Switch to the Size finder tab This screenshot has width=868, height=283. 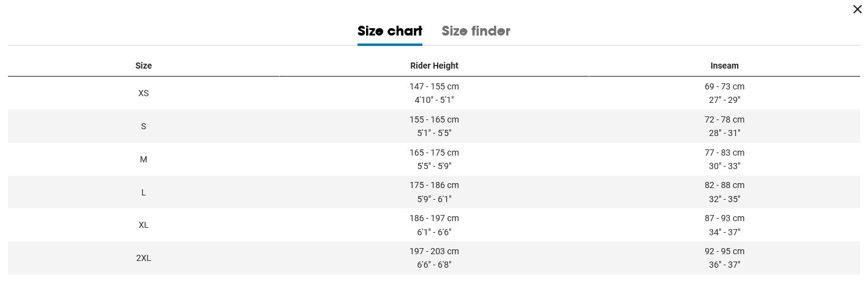[476, 31]
